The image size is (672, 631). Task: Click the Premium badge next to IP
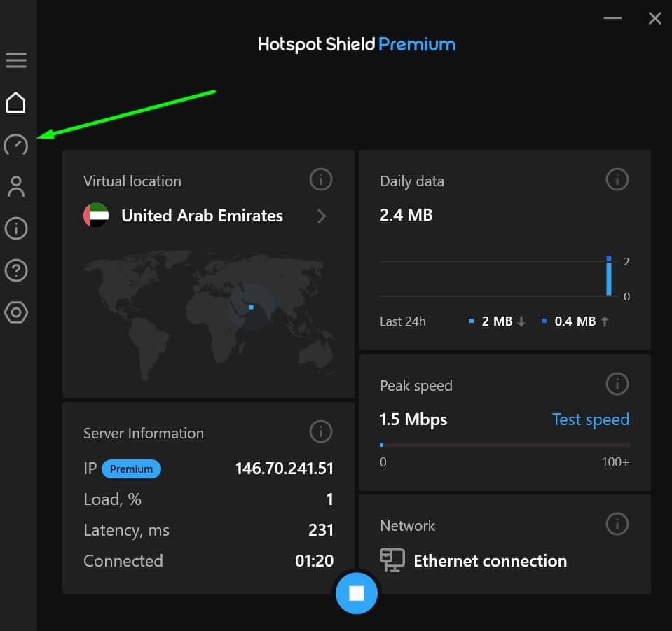[x=131, y=469]
